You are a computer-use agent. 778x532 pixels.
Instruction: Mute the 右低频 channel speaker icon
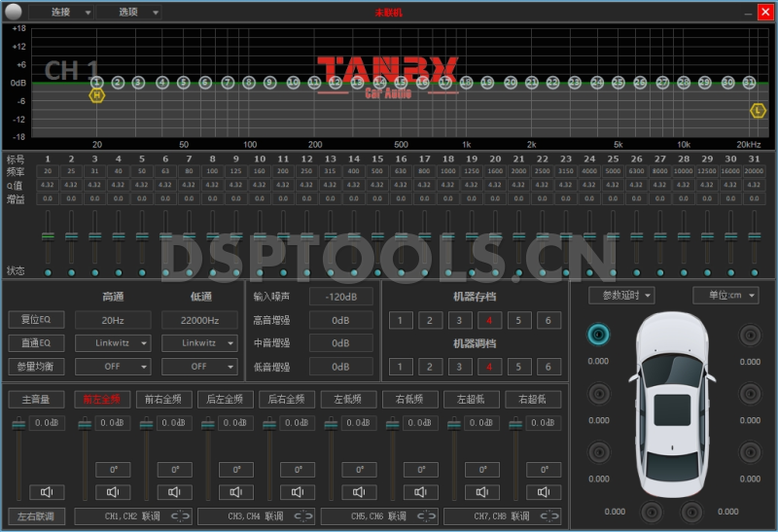pos(421,492)
